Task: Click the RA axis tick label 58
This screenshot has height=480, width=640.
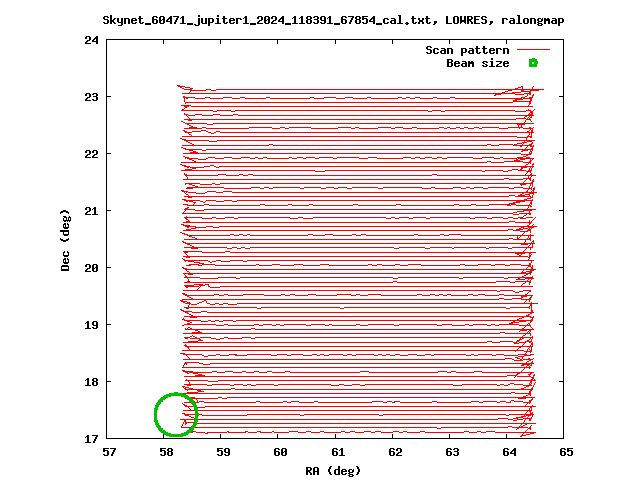Action: pyautogui.click(x=166, y=452)
